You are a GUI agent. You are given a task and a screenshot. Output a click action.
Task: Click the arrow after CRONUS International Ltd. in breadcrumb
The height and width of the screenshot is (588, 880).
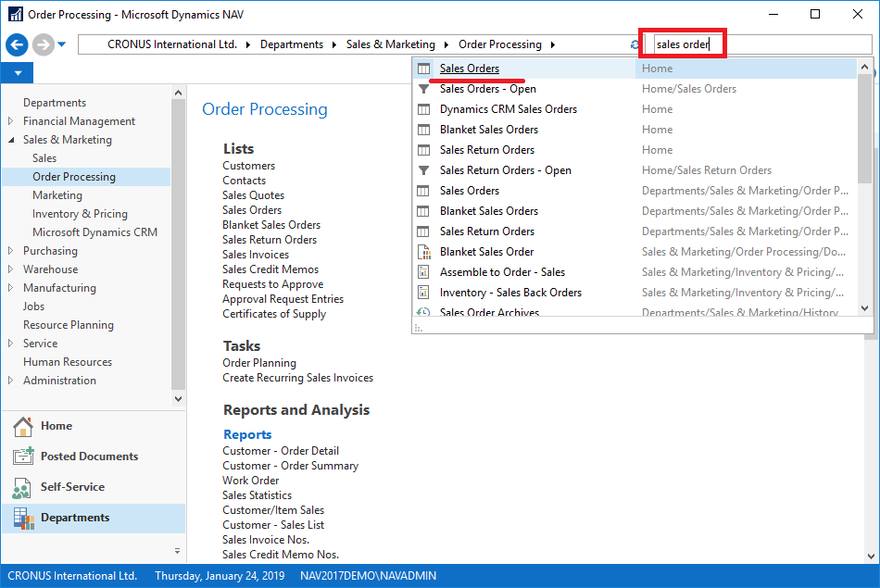click(x=248, y=44)
